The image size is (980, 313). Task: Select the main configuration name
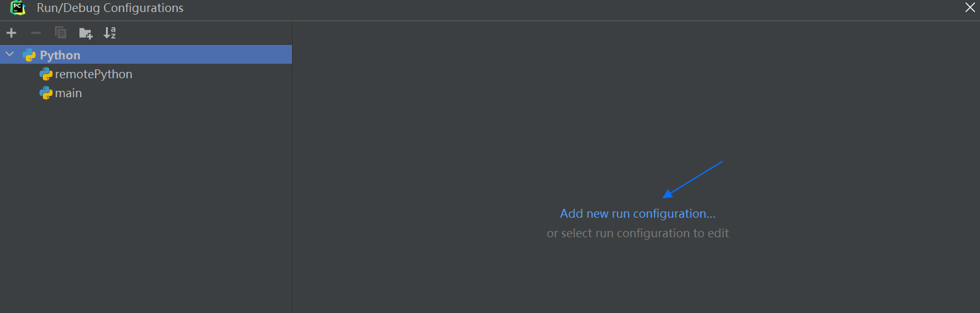pyautogui.click(x=69, y=93)
